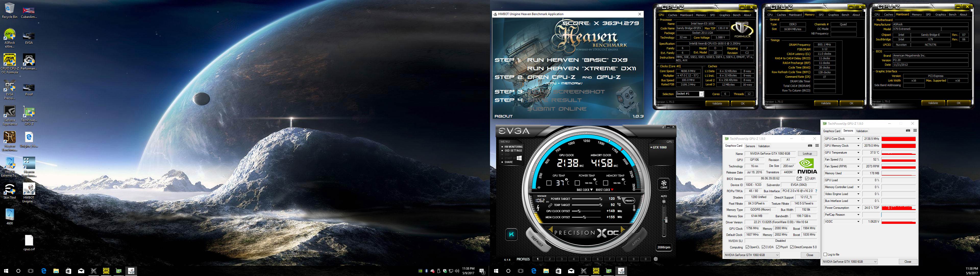
Task: Click the link icon beside Temp Target
Action: coord(550,205)
